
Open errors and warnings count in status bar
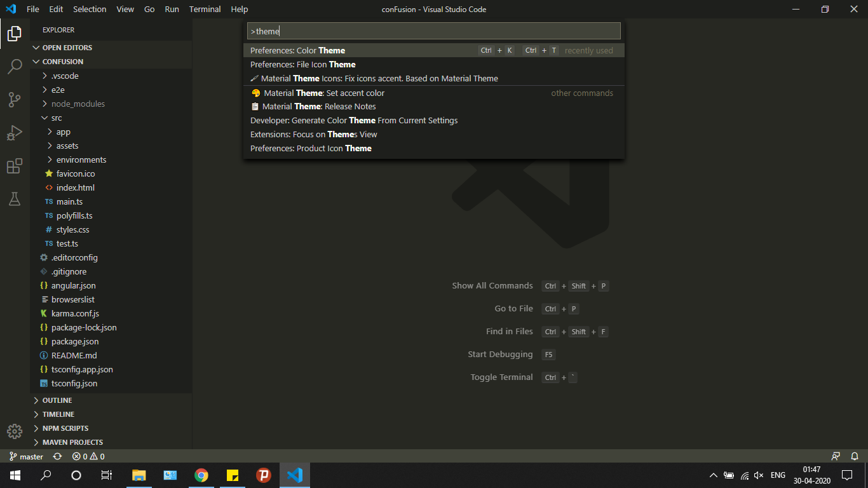pos(88,456)
